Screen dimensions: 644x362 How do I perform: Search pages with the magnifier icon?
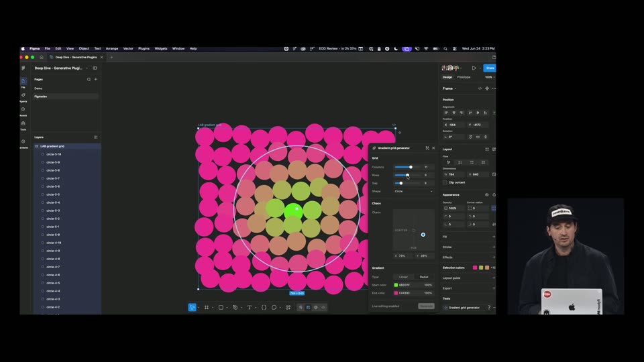(89, 79)
